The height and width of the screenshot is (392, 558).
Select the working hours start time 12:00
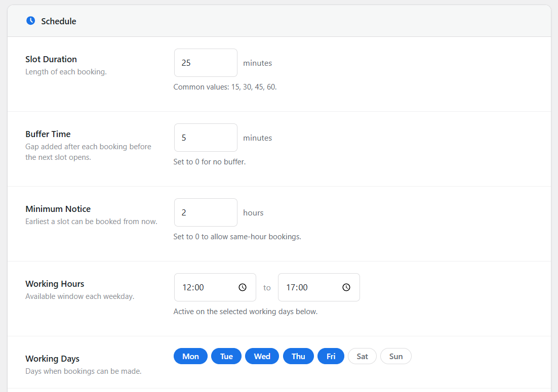215,287
